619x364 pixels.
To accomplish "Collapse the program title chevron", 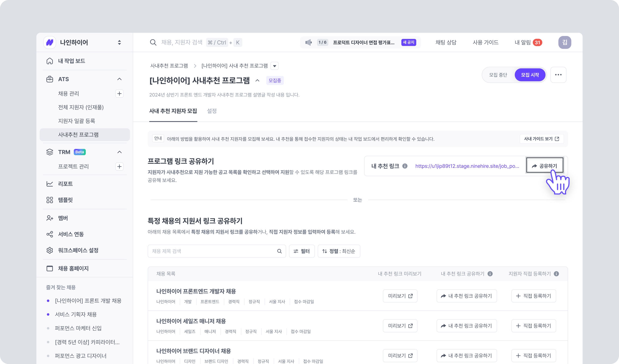I will (x=257, y=80).
